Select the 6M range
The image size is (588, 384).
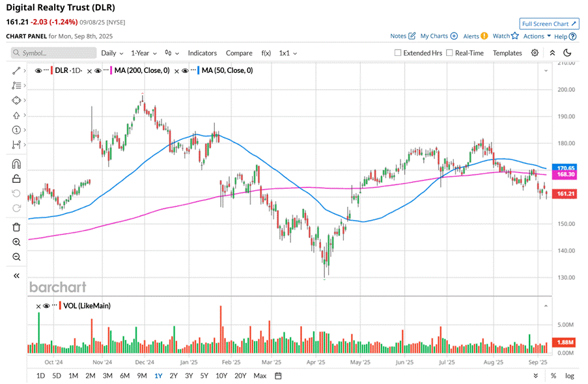[x=124, y=376]
